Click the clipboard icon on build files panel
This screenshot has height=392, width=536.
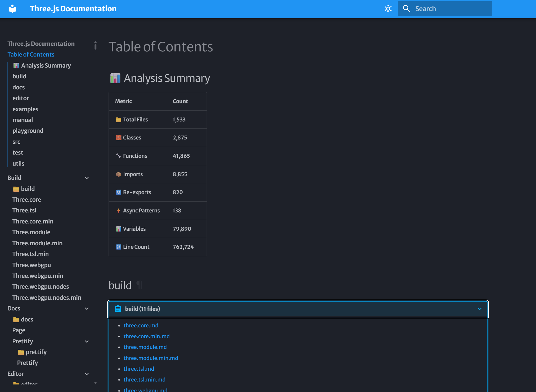click(118, 309)
